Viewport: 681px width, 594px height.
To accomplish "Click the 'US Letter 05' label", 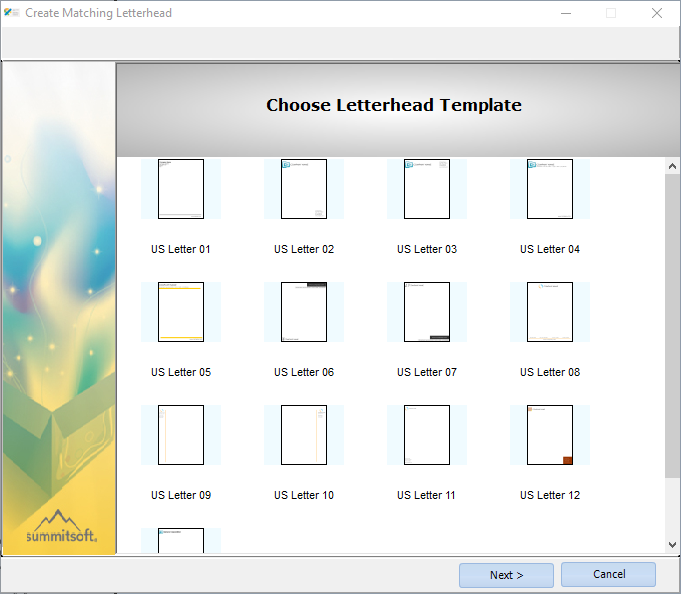I will tap(181, 372).
